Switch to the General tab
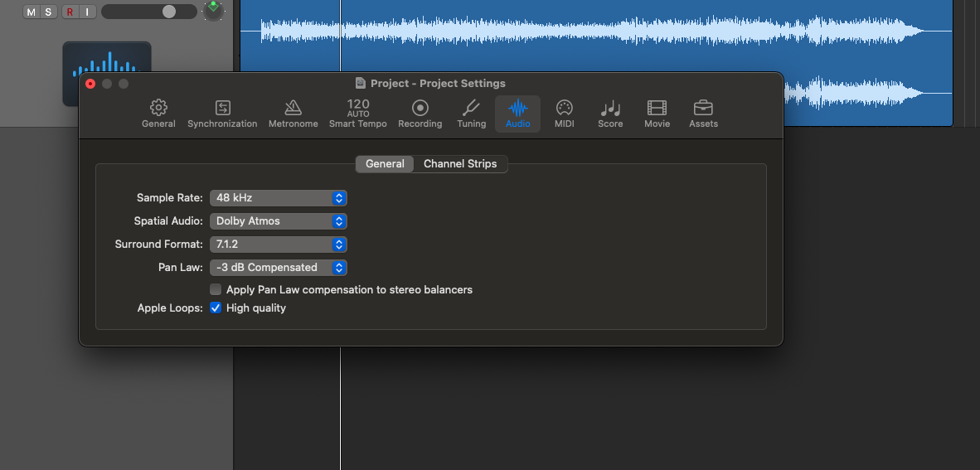 click(x=385, y=164)
